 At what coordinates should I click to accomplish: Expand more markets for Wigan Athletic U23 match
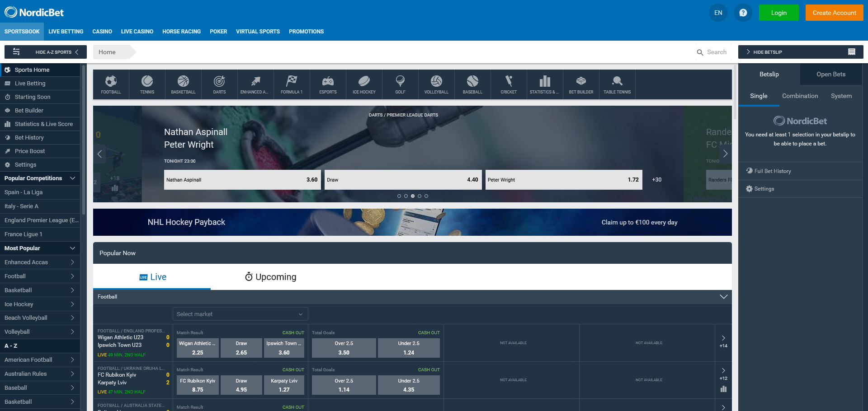click(x=723, y=341)
